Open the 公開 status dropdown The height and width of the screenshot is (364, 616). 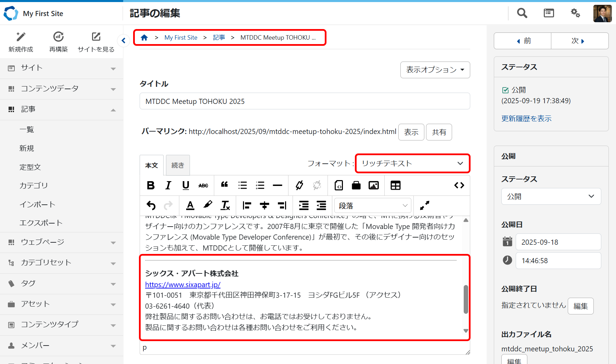click(551, 197)
